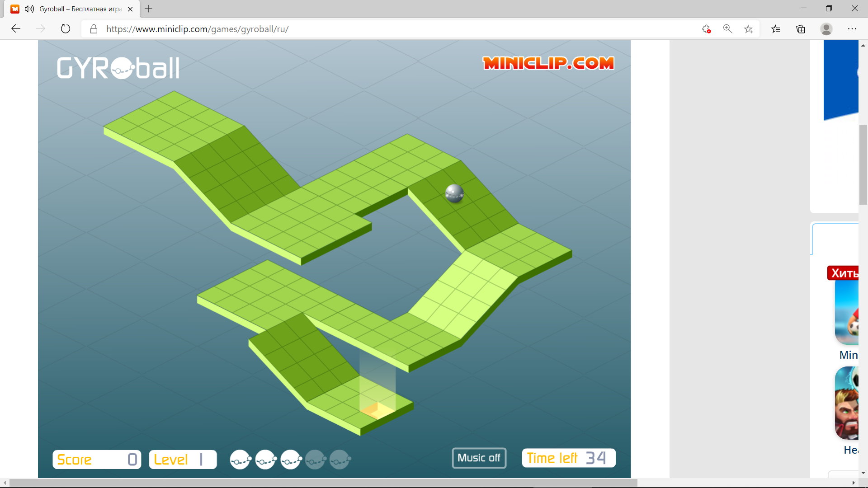Viewport: 868px width, 488px height.
Task: Open the zoom magnifier in address bar
Action: 727,29
